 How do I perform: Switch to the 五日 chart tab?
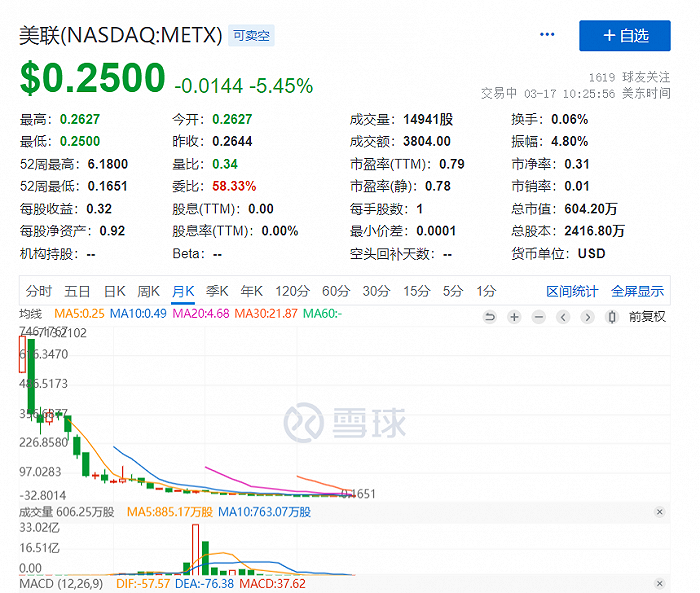coord(77,291)
